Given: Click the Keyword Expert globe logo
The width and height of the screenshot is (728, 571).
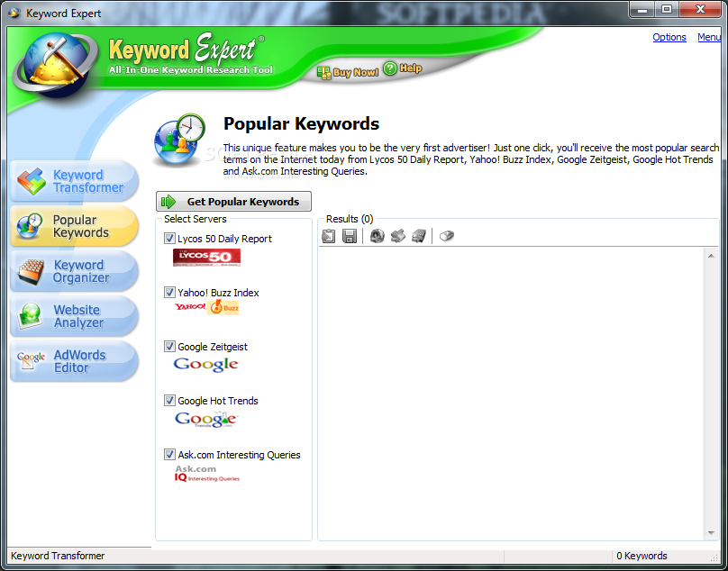Looking at the screenshot, I should (x=57, y=64).
